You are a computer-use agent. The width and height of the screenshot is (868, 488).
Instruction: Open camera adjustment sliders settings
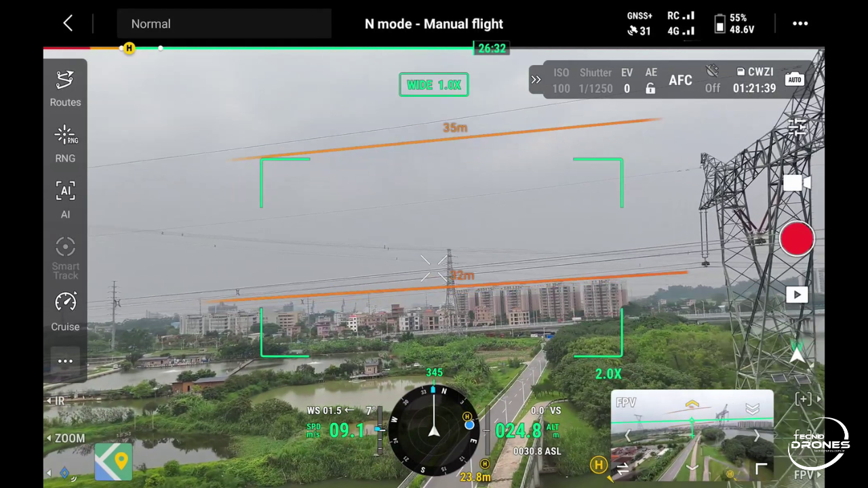click(797, 127)
